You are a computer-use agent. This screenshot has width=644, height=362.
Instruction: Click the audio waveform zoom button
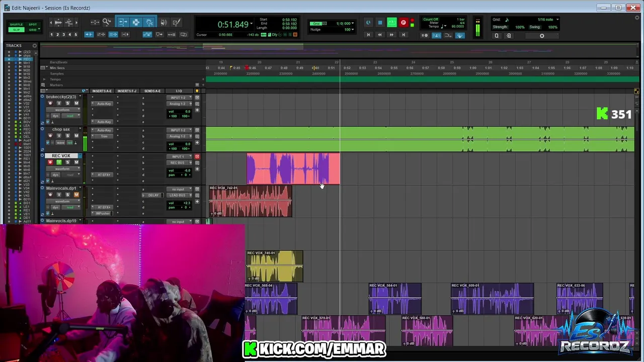point(58,22)
